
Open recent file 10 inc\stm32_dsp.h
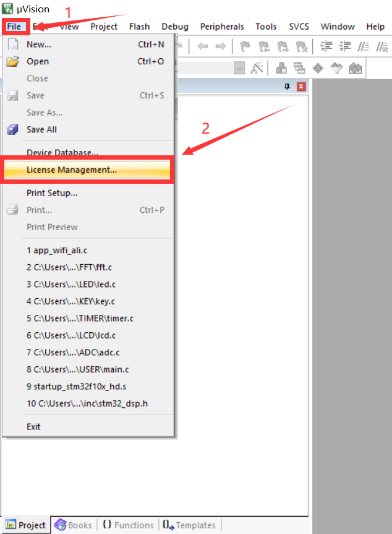click(x=88, y=403)
